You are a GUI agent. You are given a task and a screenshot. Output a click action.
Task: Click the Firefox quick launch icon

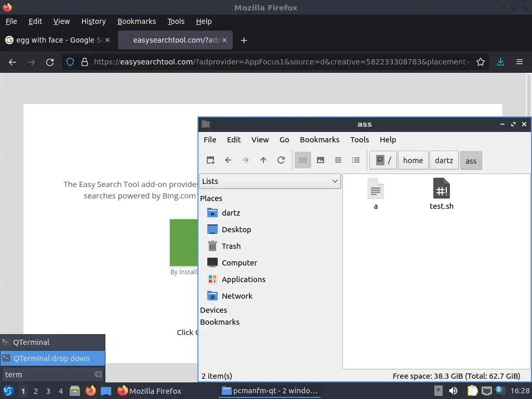click(x=90, y=391)
